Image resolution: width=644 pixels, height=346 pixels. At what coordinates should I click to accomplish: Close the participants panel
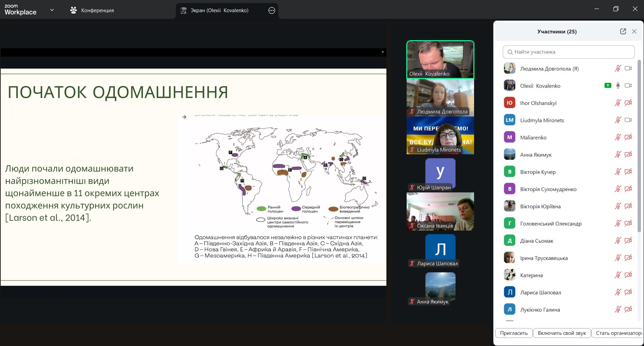[x=634, y=31]
